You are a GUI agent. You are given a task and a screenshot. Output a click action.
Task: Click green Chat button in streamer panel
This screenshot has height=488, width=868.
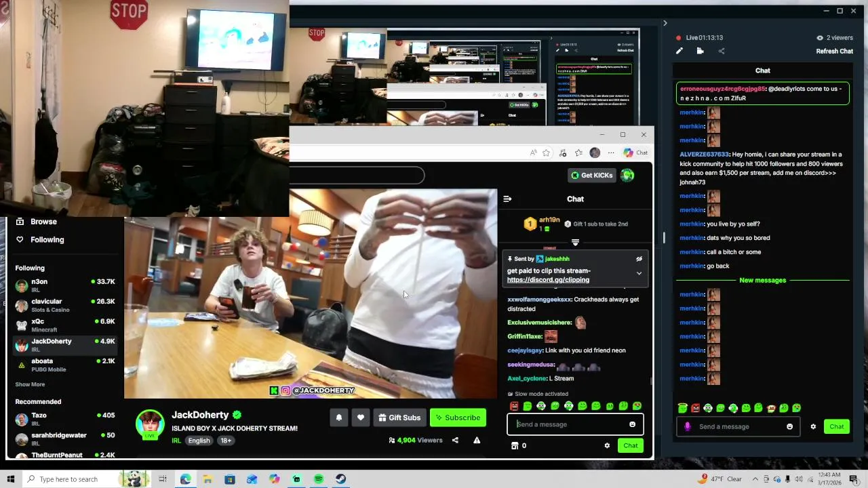click(837, 426)
